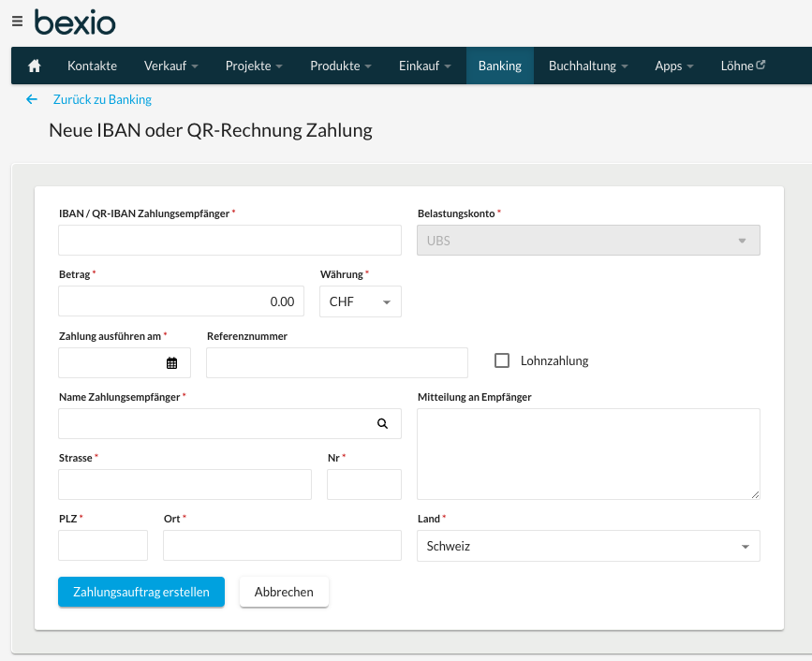Expand the Verkauf menu

coord(170,66)
